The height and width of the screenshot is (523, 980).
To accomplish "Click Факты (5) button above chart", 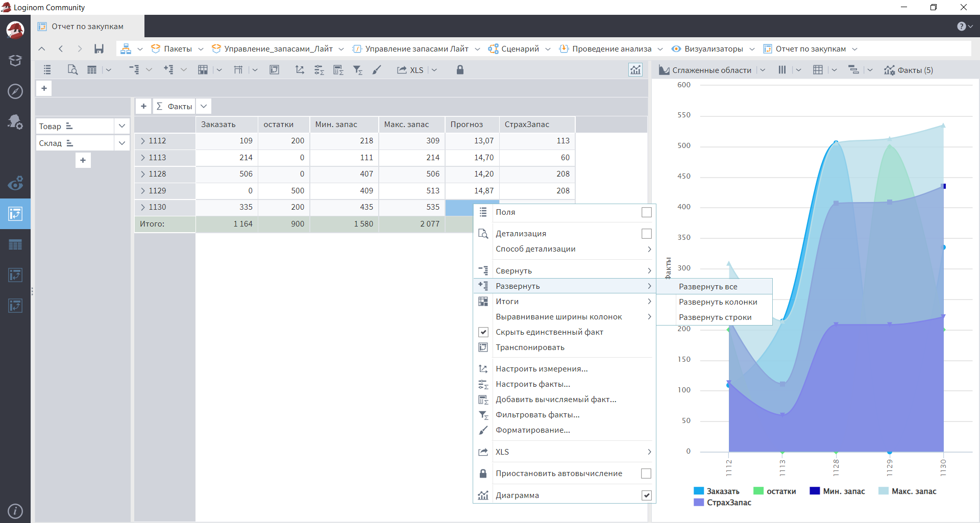I will click(909, 70).
